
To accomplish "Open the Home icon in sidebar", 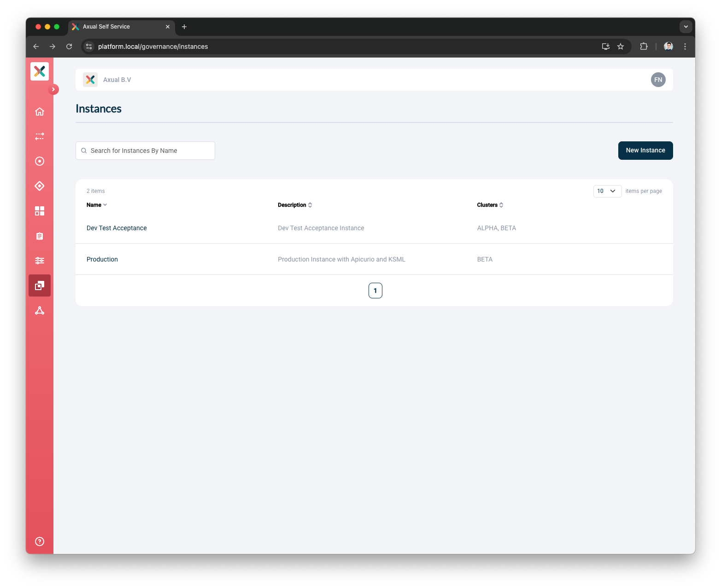I will pos(40,111).
